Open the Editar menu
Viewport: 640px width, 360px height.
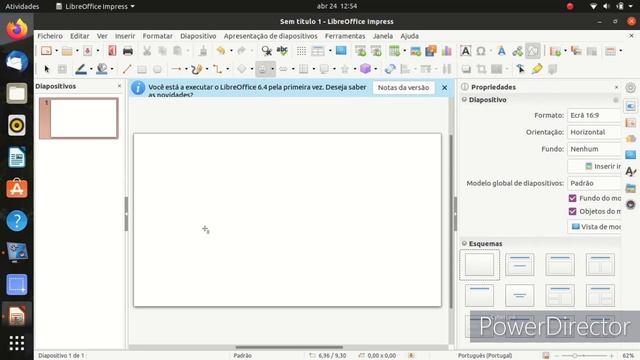pos(80,36)
